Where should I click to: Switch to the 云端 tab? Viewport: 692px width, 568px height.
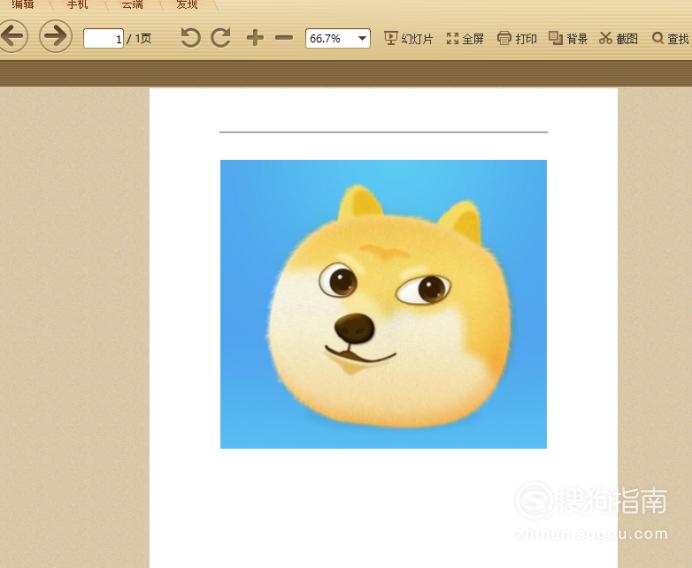click(132, 5)
